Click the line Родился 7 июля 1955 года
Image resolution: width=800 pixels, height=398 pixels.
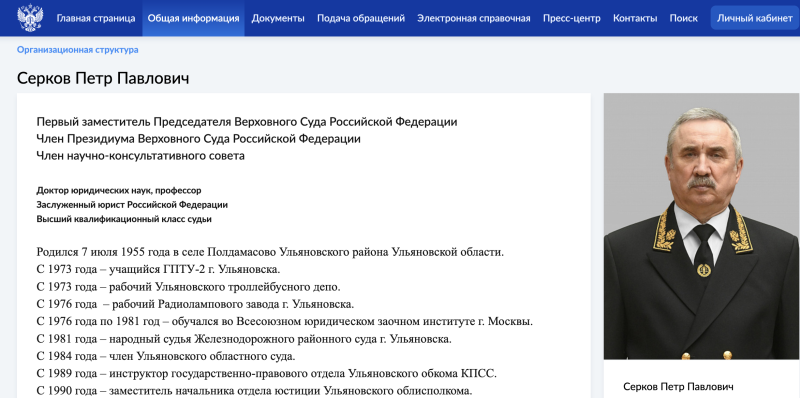coord(270,252)
